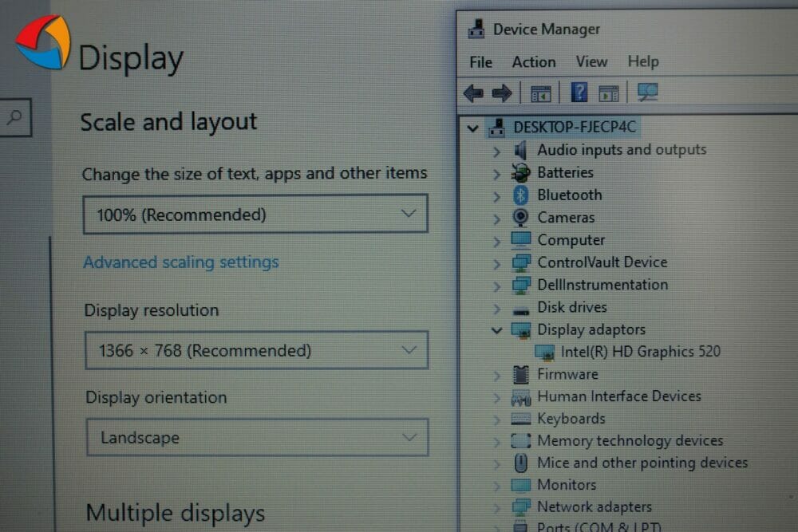Click the Audio inputs and outputs speaker icon

click(x=520, y=151)
